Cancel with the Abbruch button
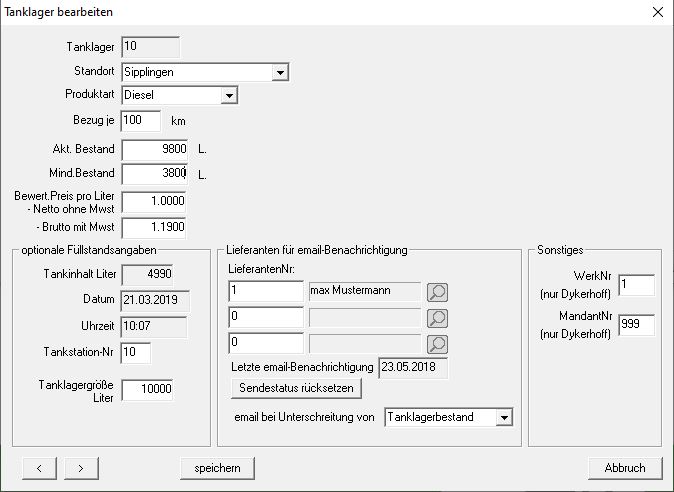Image resolution: width=674 pixels, height=492 pixels. [625, 468]
